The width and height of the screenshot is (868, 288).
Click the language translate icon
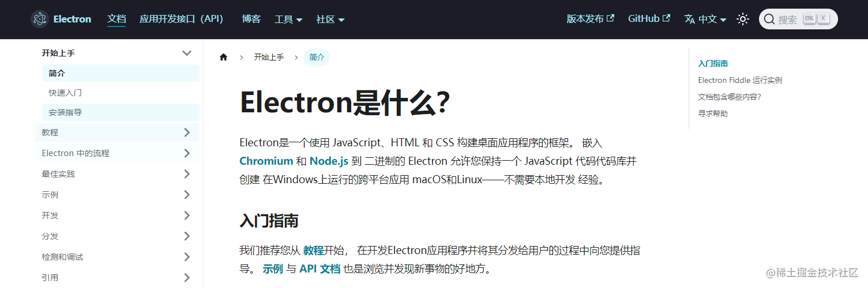tap(690, 19)
